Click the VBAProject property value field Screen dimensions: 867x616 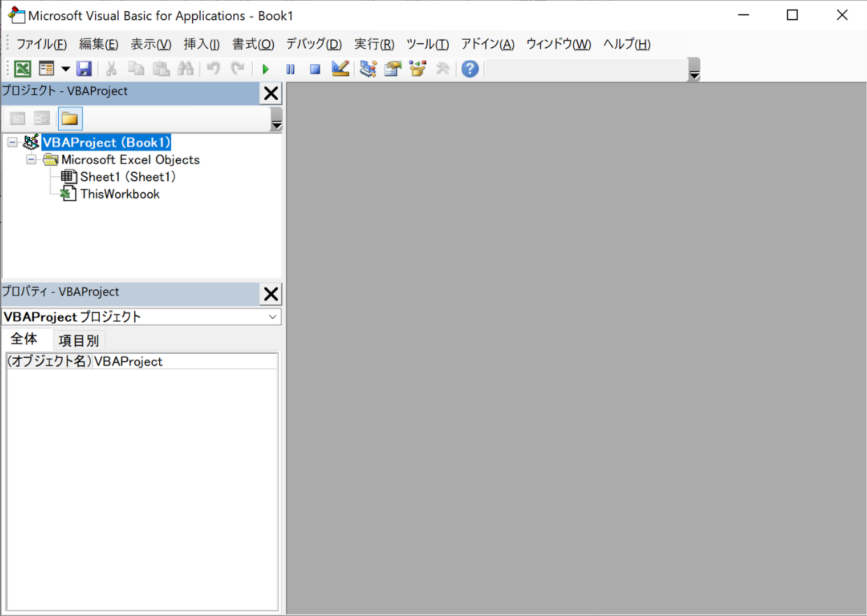tap(185, 361)
